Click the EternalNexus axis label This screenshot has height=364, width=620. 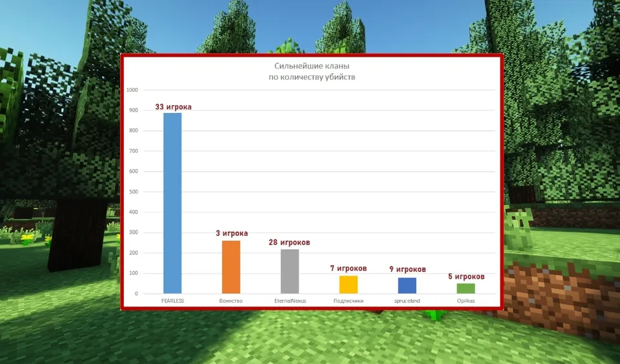[290, 301]
